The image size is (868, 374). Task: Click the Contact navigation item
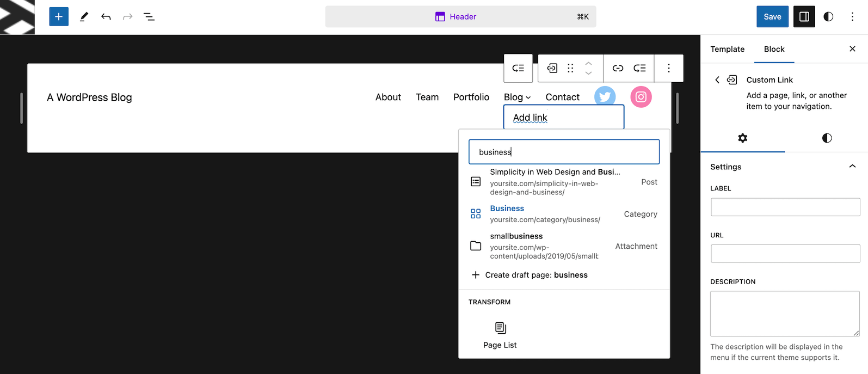tap(563, 97)
